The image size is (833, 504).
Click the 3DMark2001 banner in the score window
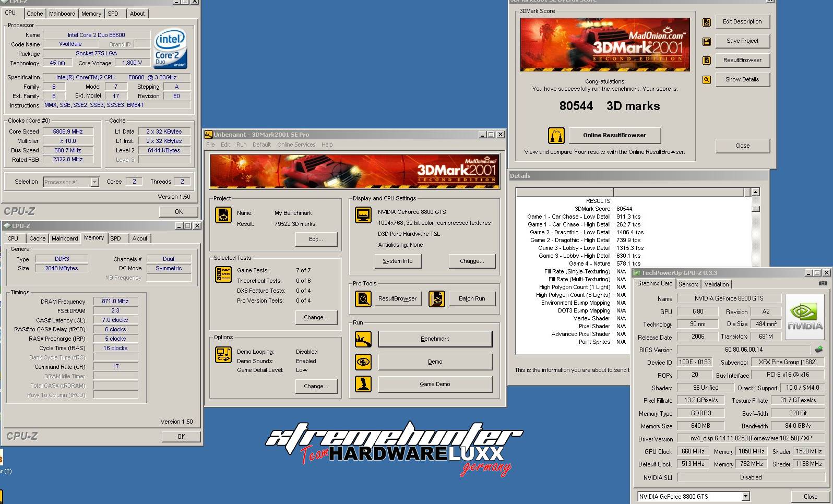604,45
